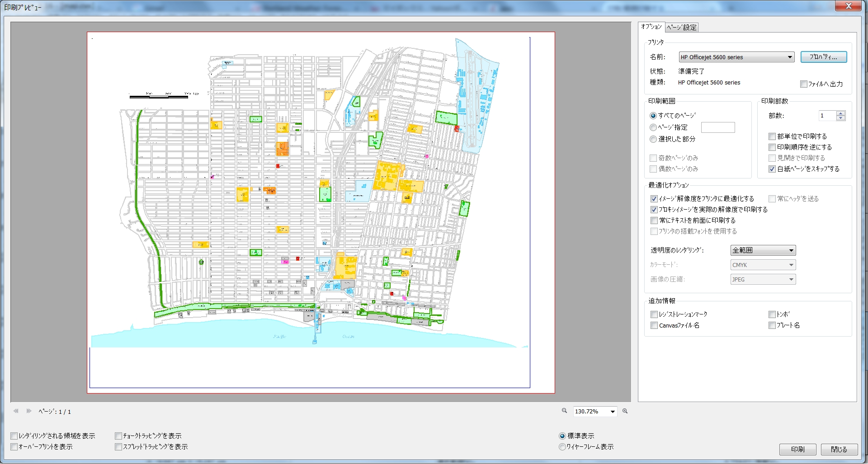Enable 印刷順序を逆にする checkbox
Screen dimensions: 868x464
coord(772,147)
